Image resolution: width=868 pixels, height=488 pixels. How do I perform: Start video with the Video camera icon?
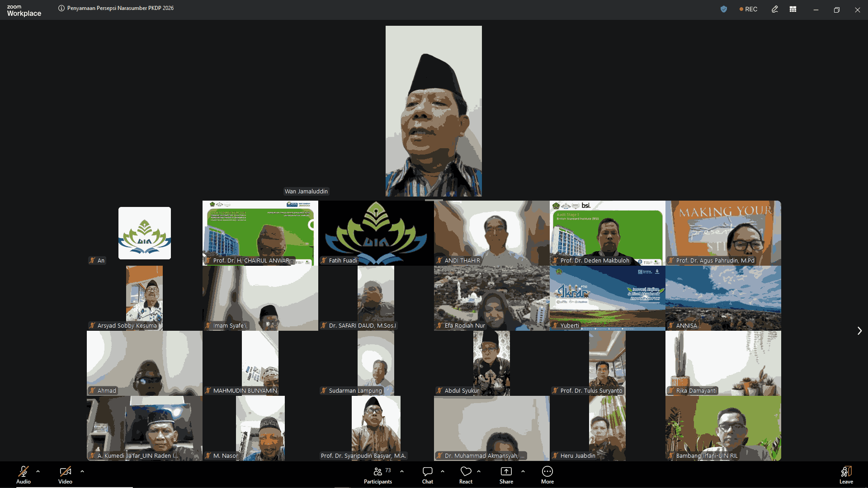65,472
